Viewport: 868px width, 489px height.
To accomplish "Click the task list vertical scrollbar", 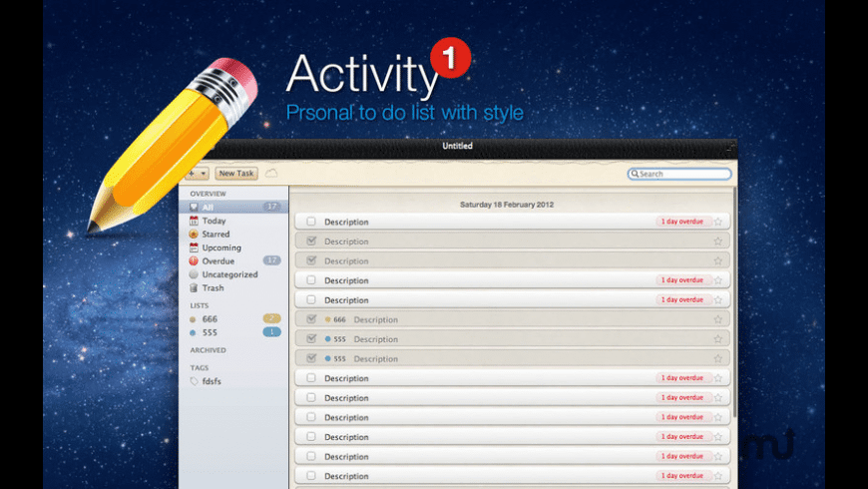I will click(734, 302).
